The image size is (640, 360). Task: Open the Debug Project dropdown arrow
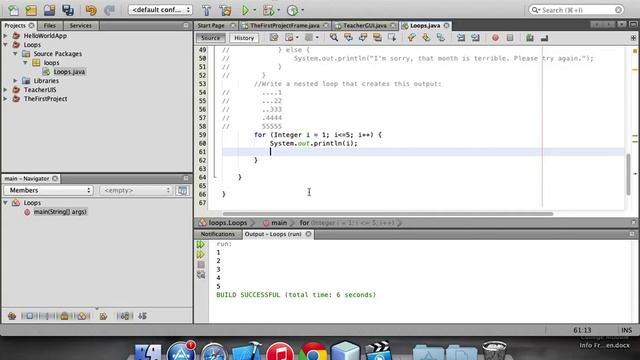click(279, 10)
